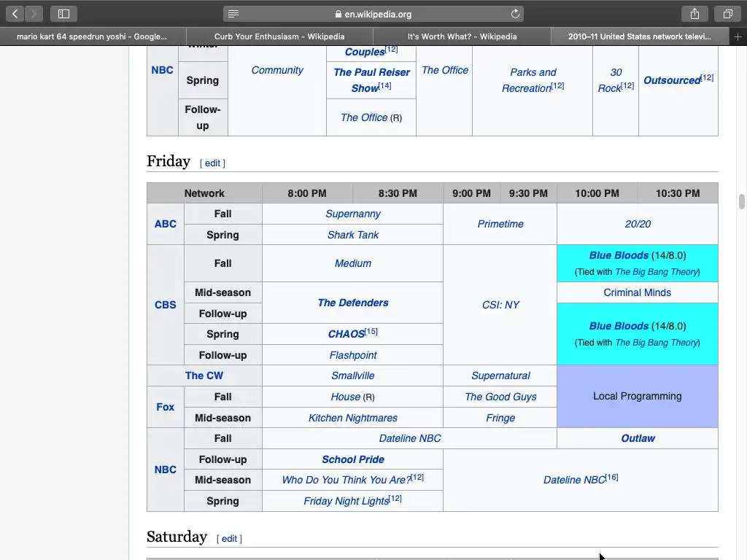Open Friday Night Lights link
This screenshot has height=560, width=747.
[347, 501]
